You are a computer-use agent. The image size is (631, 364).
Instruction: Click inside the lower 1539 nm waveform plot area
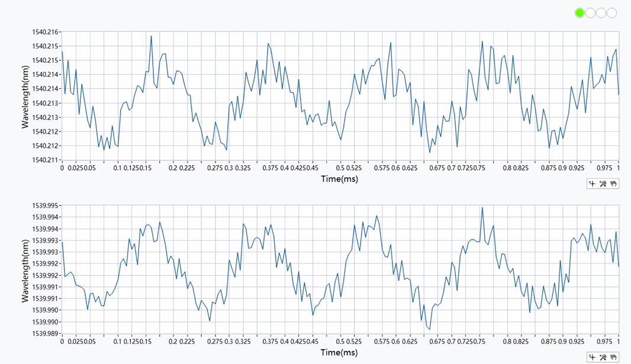(x=340, y=269)
